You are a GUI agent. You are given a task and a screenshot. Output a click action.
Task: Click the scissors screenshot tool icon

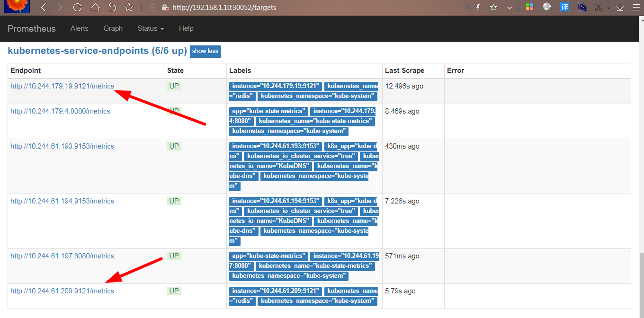tap(599, 8)
